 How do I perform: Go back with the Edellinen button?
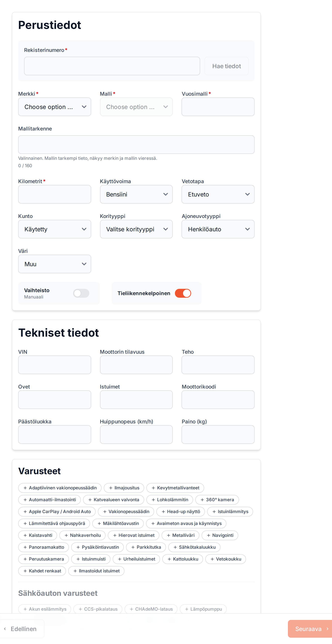[x=22, y=629]
